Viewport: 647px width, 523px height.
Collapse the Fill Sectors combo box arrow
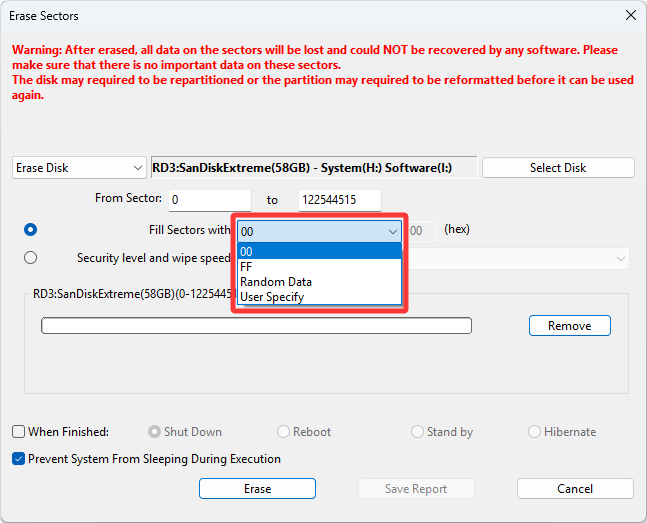coord(392,231)
